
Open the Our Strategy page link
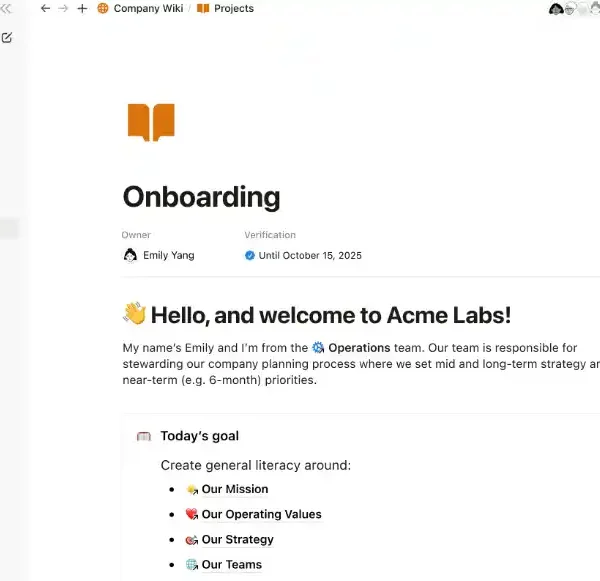237,539
